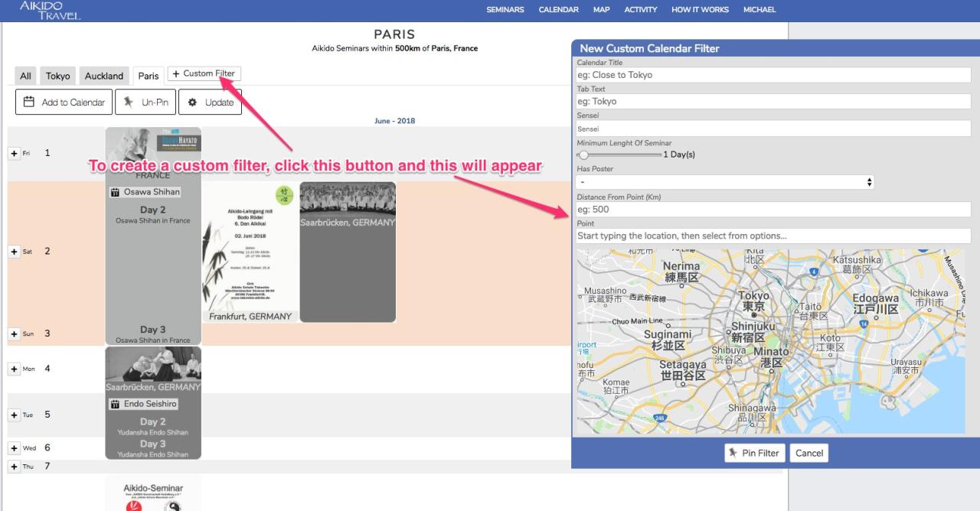The height and width of the screenshot is (511, 980).
Task: Cancel the new custom filter dialog
Action: [x=808, y=453]
